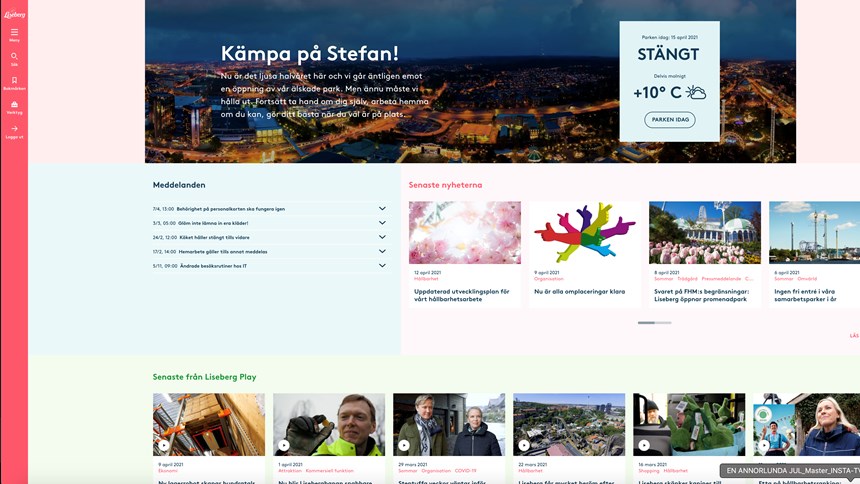Open the Sök search icon
This screenshot has width=860, height=484.
(14, 57)
